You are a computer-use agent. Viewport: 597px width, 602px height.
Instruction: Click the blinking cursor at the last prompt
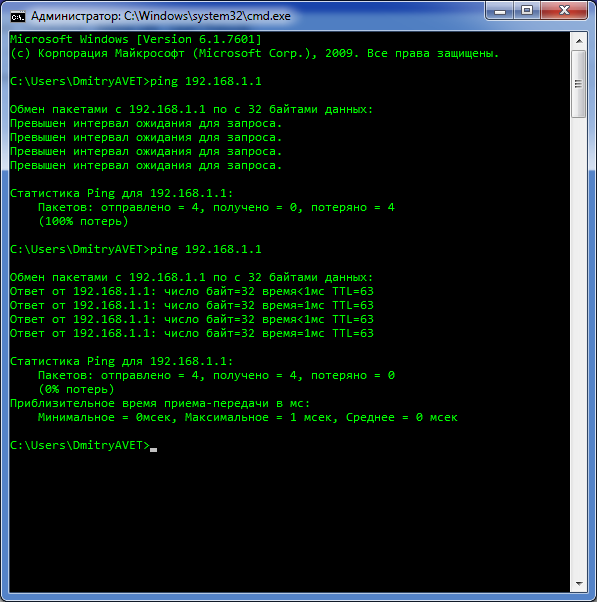tap(153, 450)
